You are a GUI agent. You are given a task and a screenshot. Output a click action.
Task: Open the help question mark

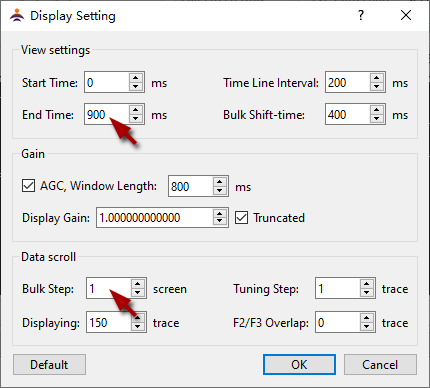coord(361,15)
